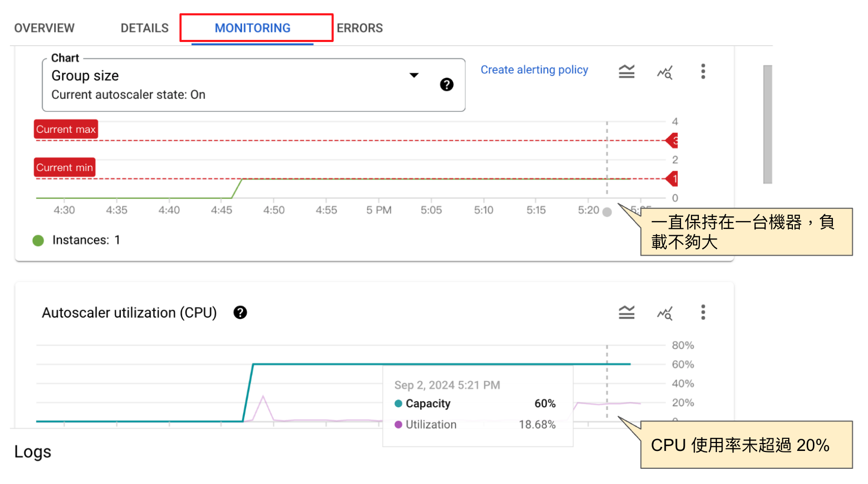Viewport: 868px width, 484px height.
Task: Switch to the Overview tab
Action: [x=44, y=28]
